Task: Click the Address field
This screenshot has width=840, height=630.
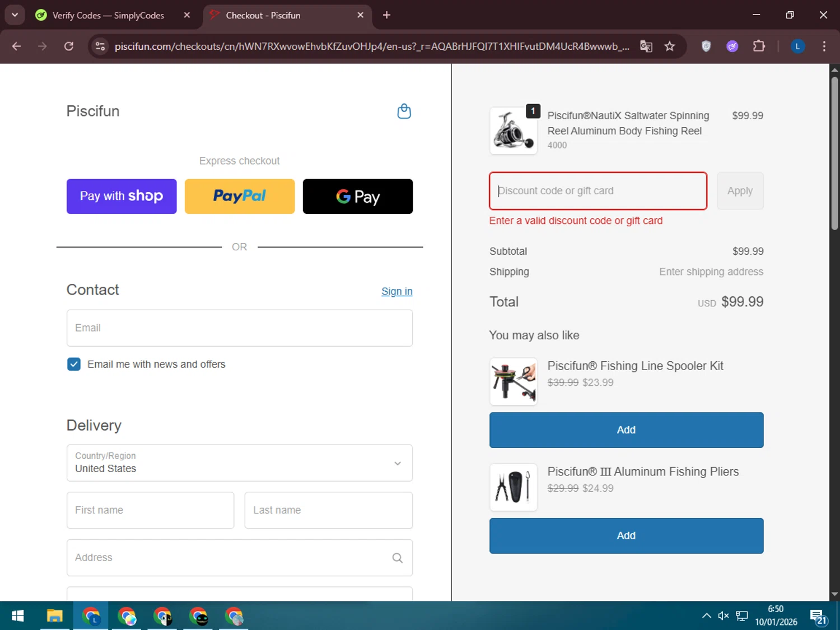Action: [x=240, y=558]
